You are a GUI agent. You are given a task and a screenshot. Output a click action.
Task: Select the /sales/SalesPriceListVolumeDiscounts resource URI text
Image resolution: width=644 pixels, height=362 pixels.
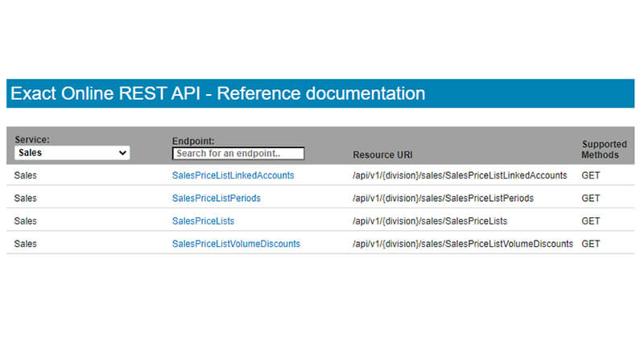click(462, 244)
